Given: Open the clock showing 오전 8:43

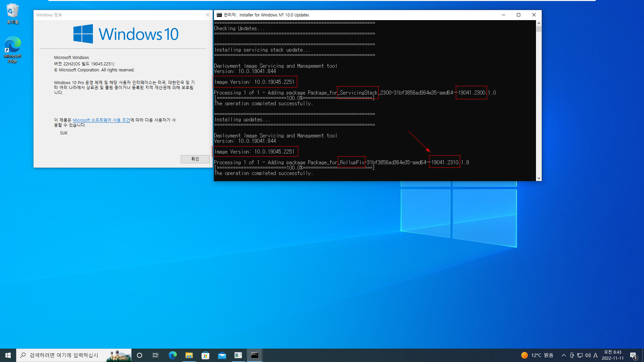Looking at the screenshot, I should 612,355.
